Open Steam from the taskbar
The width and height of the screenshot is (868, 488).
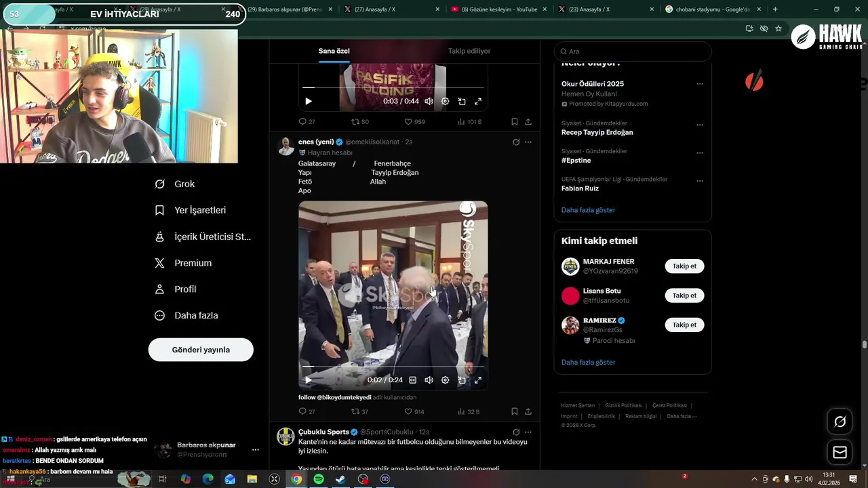click(x=340, y=479)
